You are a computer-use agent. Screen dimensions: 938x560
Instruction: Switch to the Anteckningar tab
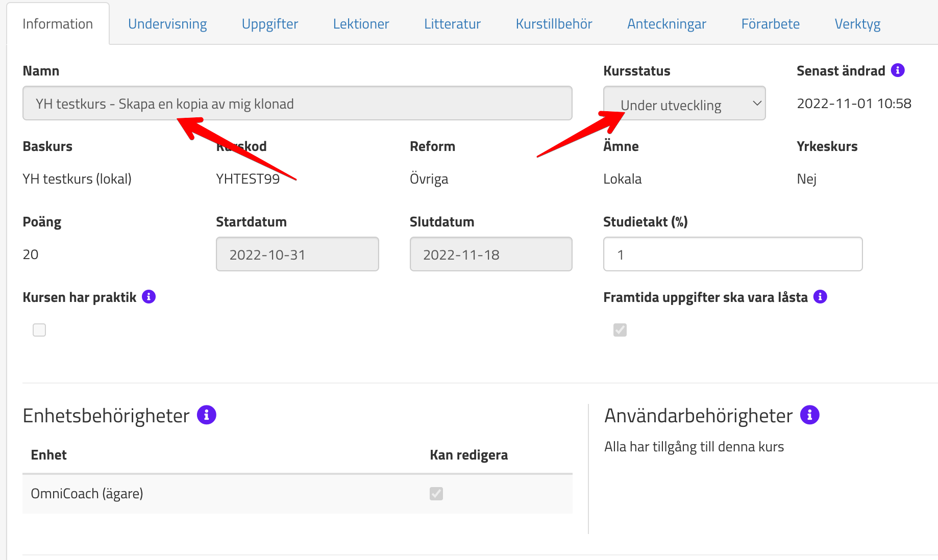pyautogui.click(x=667, y=24)
